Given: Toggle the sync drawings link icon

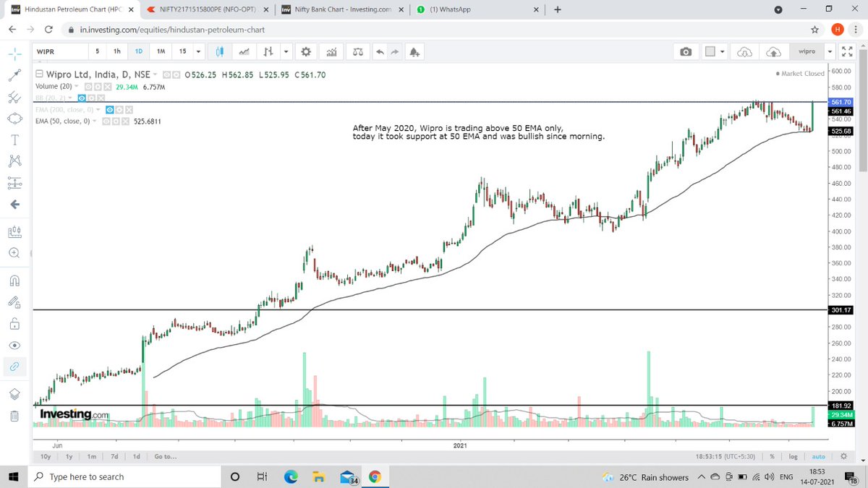Looking at the screenshot, I should tap(14, 367).
